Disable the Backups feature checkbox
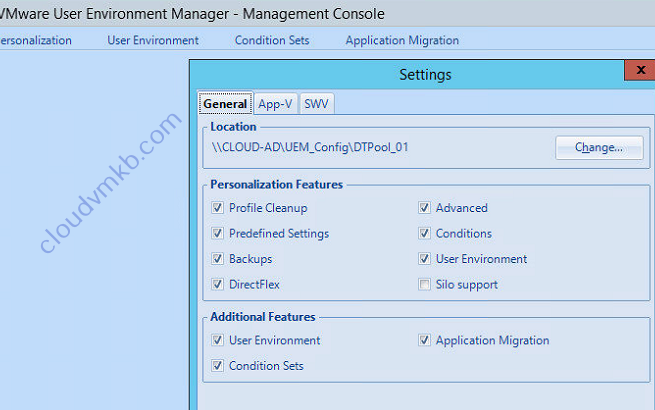The image size is (655, 410). (x=217, y=259)
